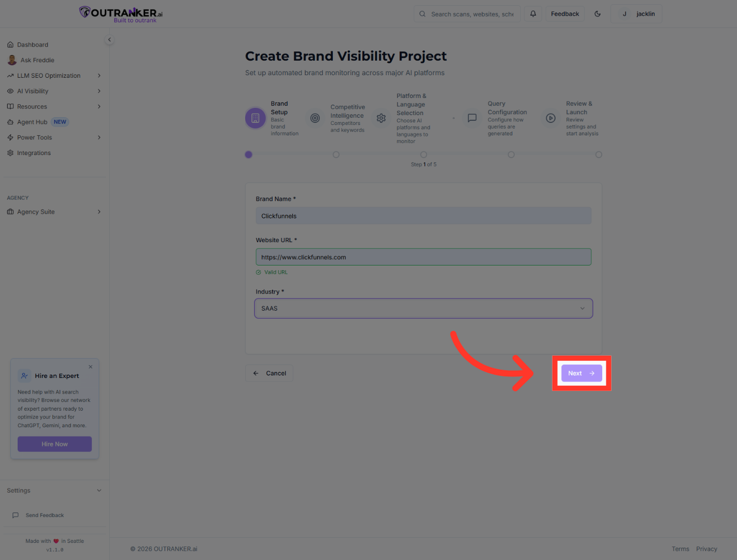Click the Valid URL status text
Screen dimensions: 737x560
tap(276, 272)
